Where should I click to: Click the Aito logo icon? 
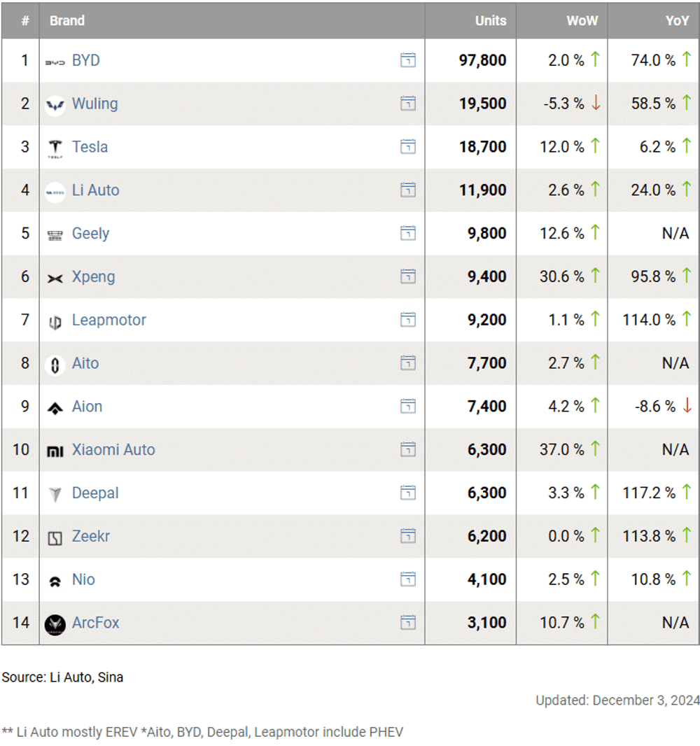55,364
